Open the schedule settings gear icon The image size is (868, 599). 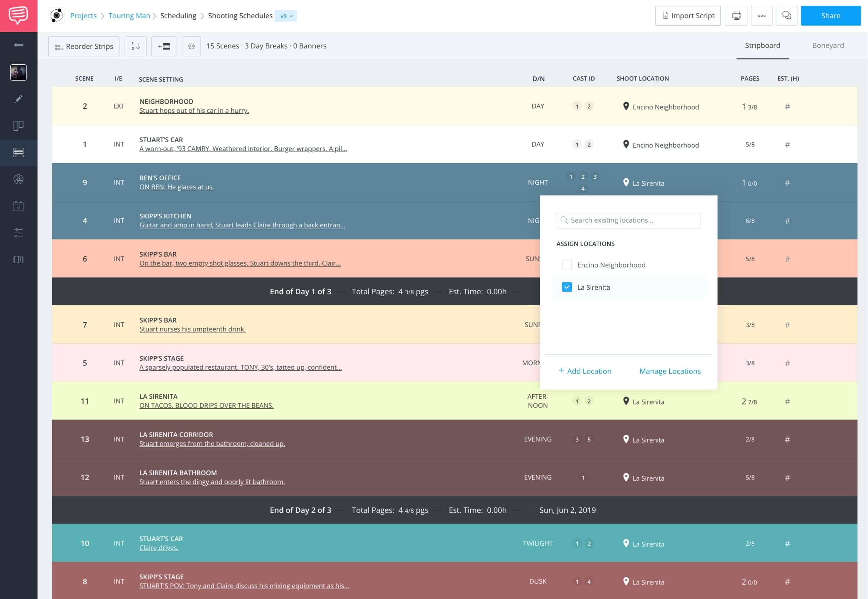(x=191, y=46)
